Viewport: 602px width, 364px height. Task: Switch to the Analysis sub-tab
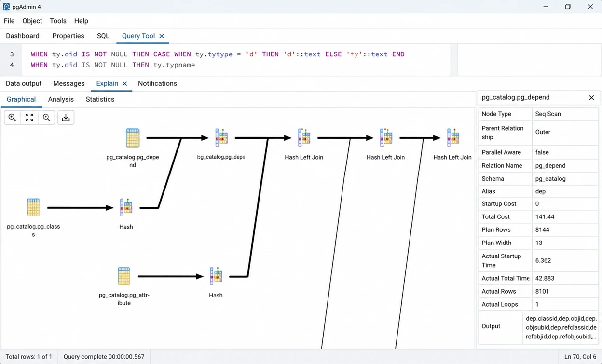(61, 99)
